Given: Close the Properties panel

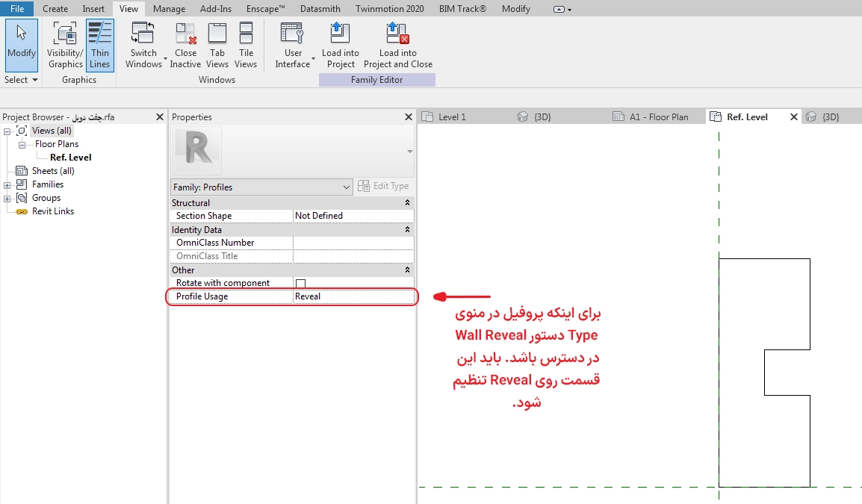Looking at the screenshot, I should click(x=409, y=117).
